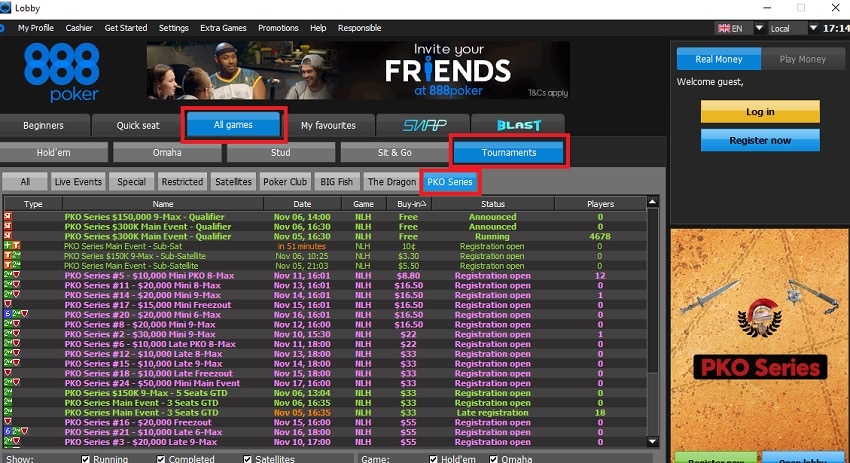This screenshot has width=850, height=463.
Task: Click the UK flag language icon
Action: (724, 28)
